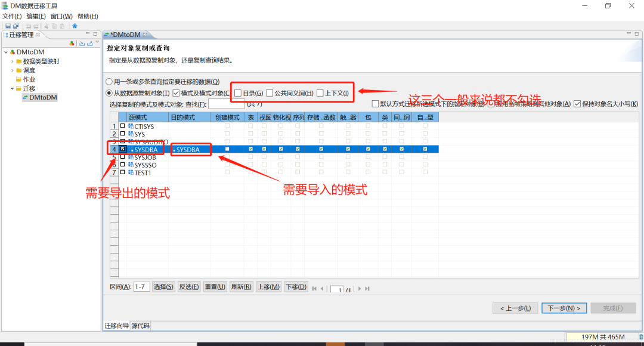This screenshot has height=346, width=644.
Task: Collapse the DMtoDM root tree node
Action: 6,52
